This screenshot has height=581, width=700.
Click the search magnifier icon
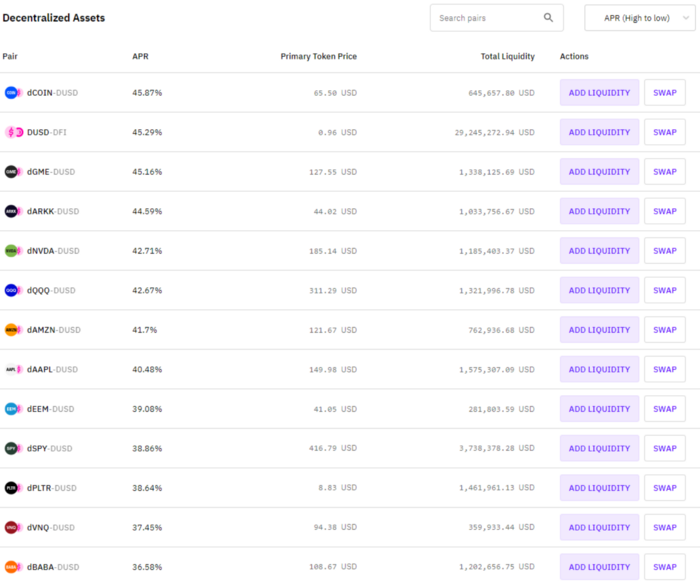(x=548, y=17)
